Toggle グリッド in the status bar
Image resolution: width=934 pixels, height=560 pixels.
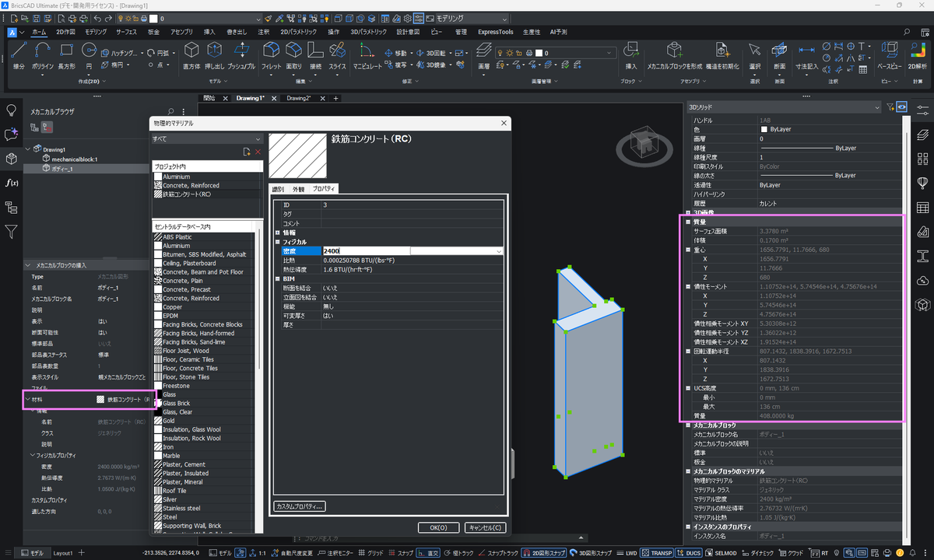coord(372,553)
